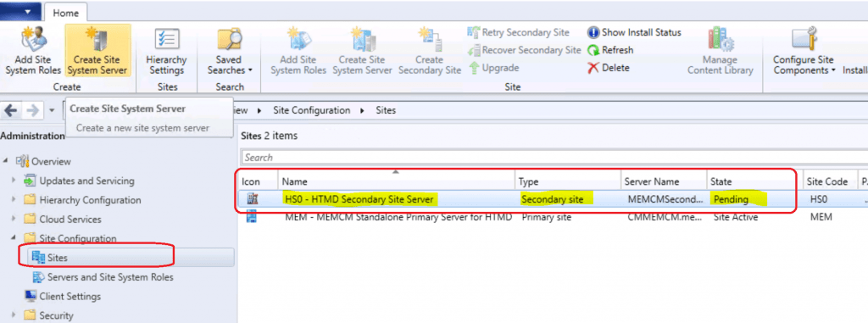Sort by the State column header
Viewport: 868px width, 323px height.
(x=754, y=181)
